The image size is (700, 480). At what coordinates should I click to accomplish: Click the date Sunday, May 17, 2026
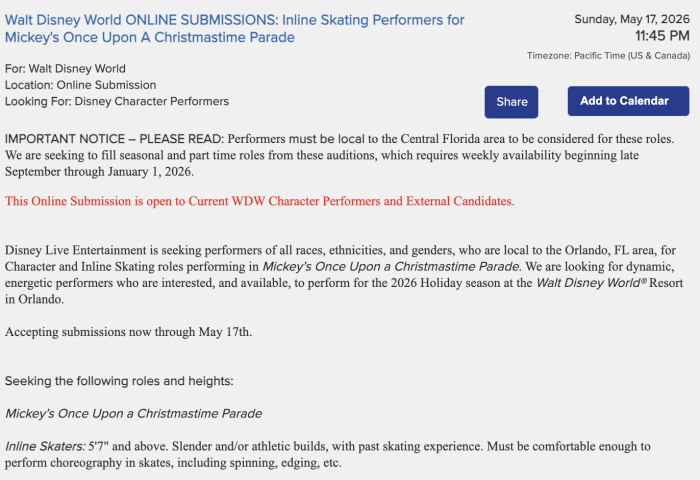[632, 18]
